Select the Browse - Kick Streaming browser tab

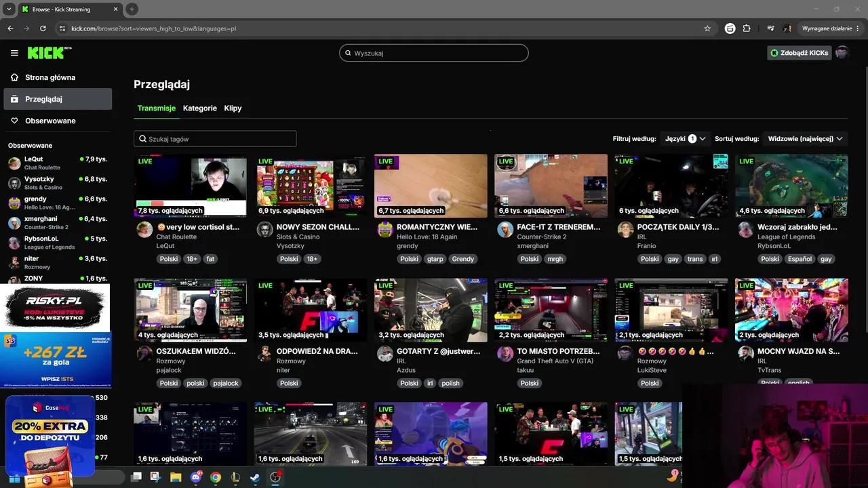click(70, 9)
